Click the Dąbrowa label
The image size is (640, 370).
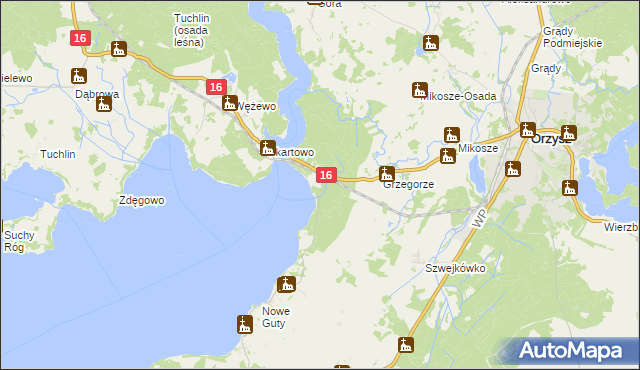97,94
